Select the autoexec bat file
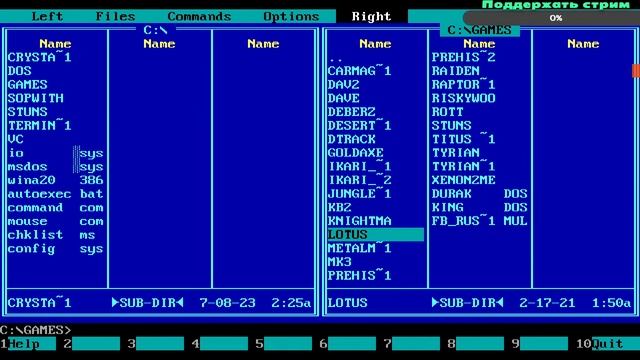640x360 pixels. point(56,194)
